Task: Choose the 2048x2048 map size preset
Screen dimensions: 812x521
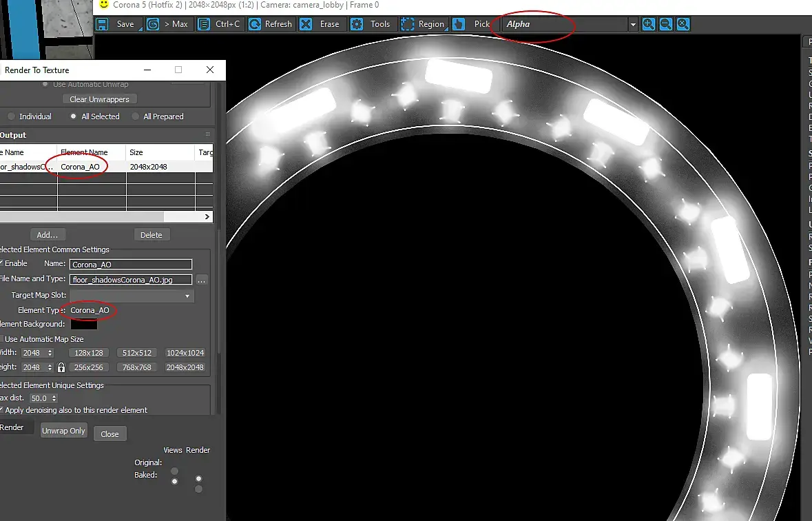Action: (x=185, y=367)
